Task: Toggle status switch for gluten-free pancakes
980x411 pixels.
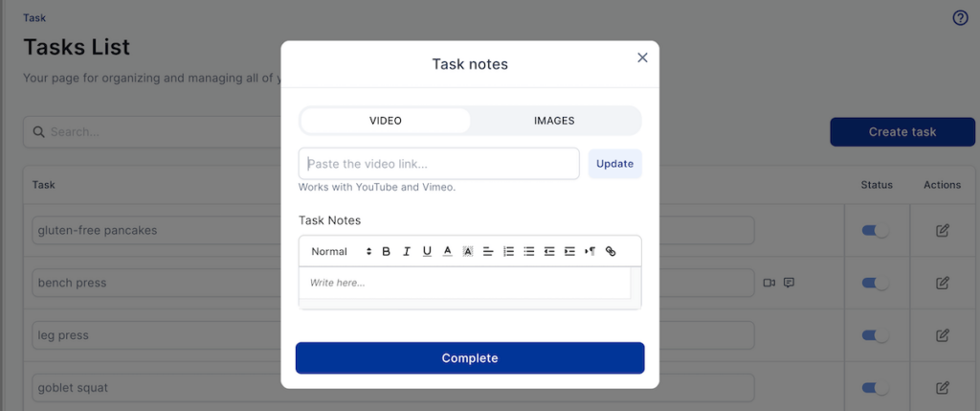Action: click(876, 231)
